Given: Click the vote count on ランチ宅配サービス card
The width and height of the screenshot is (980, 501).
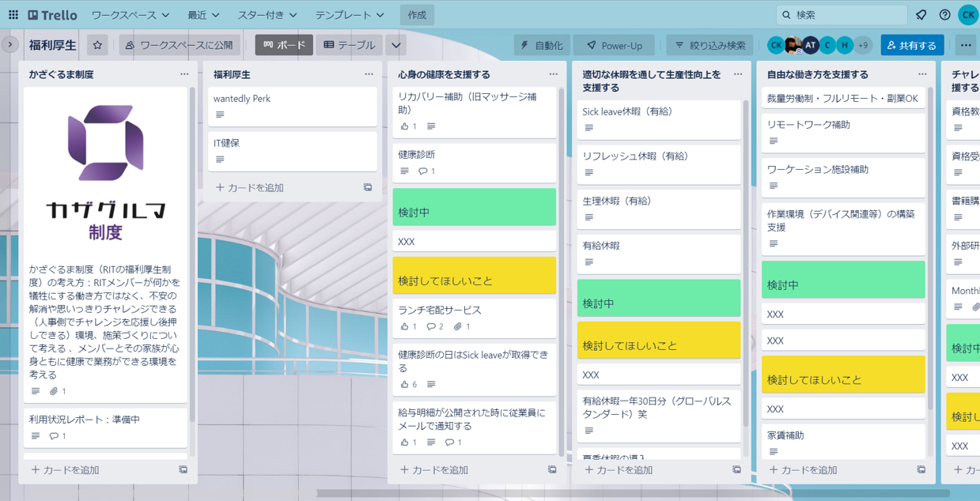Looking at the screenshot, I should (409, 326).
